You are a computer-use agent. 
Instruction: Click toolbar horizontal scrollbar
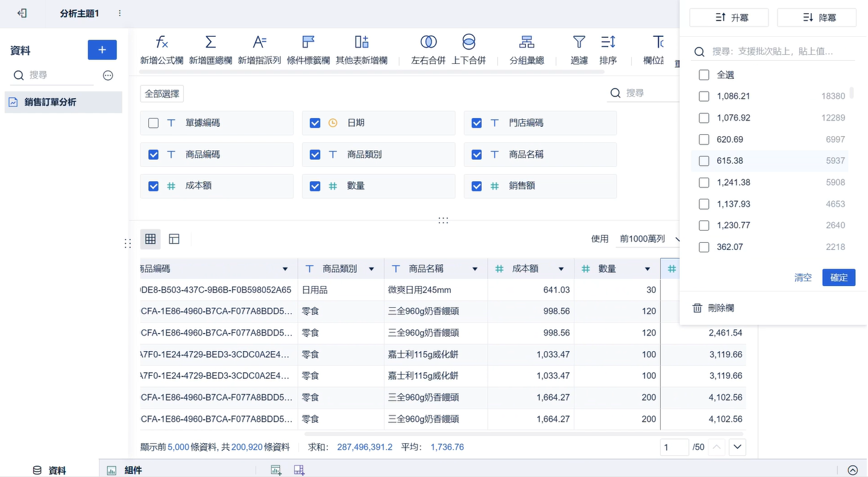[x=372, y=72]
